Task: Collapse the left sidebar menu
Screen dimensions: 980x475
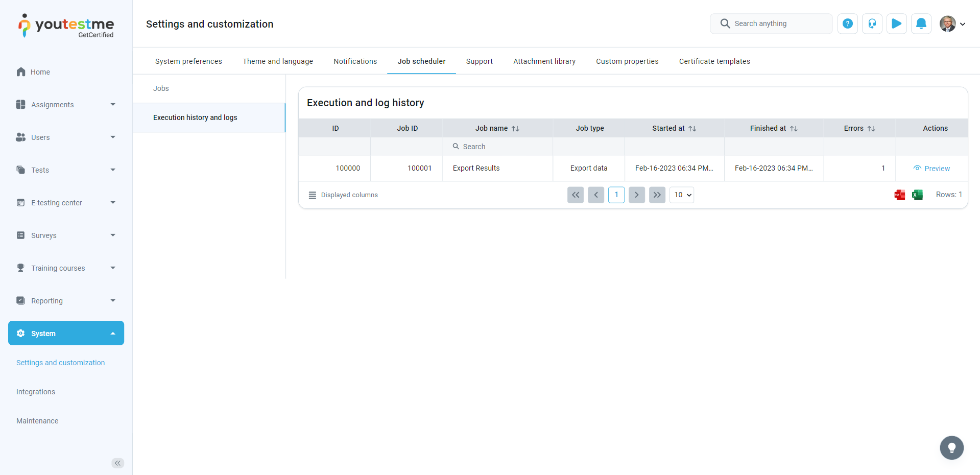Action: 117,463
